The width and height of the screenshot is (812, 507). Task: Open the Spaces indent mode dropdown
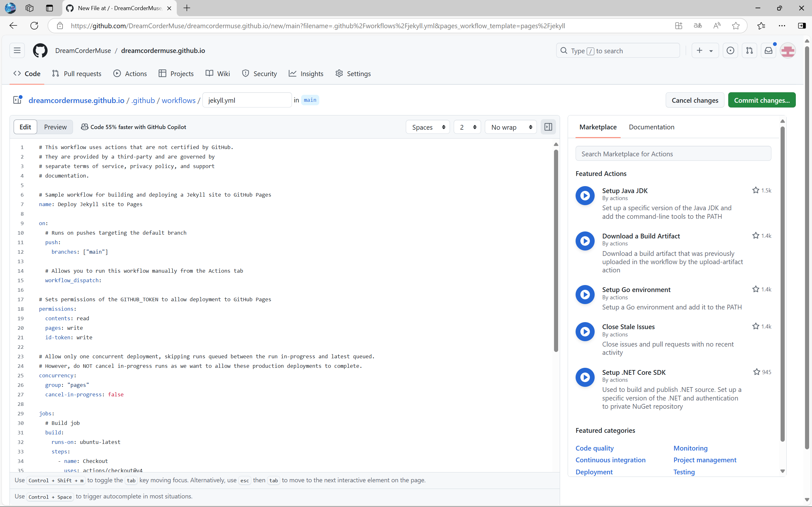point(428,127)
